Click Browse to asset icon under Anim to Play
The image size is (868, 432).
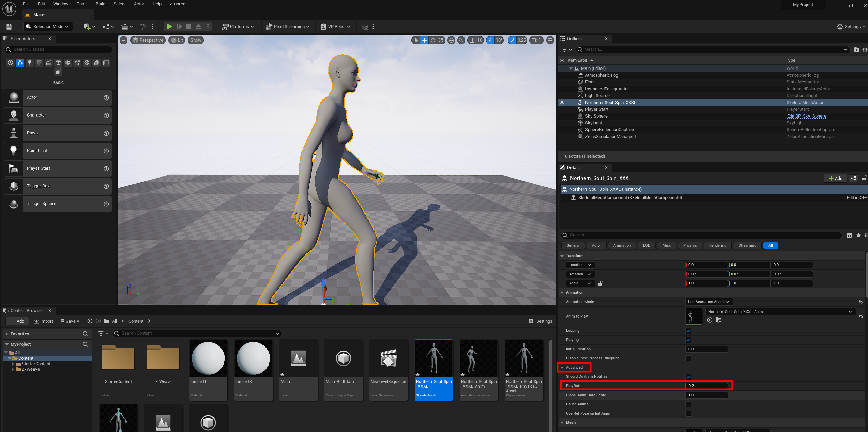719,320
